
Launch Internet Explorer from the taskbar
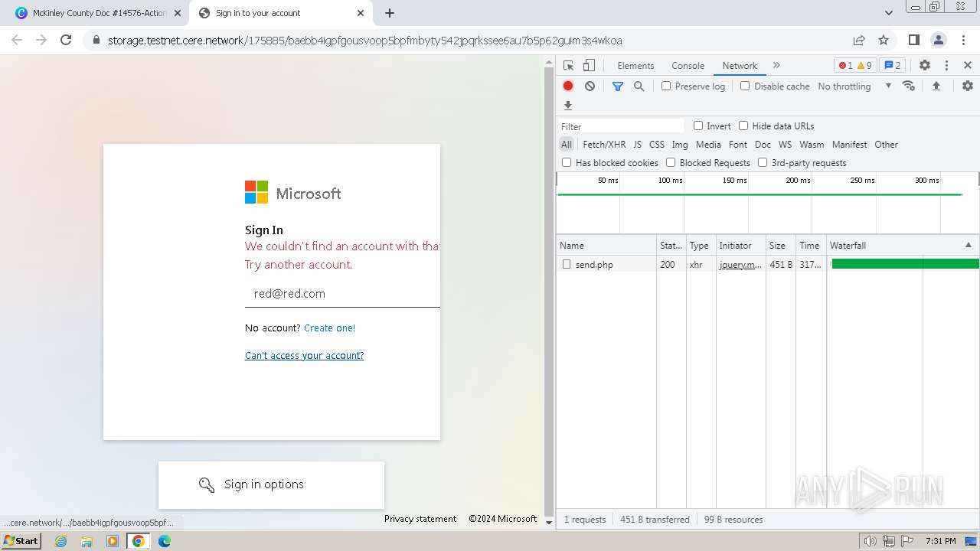(x=61, y=541)
